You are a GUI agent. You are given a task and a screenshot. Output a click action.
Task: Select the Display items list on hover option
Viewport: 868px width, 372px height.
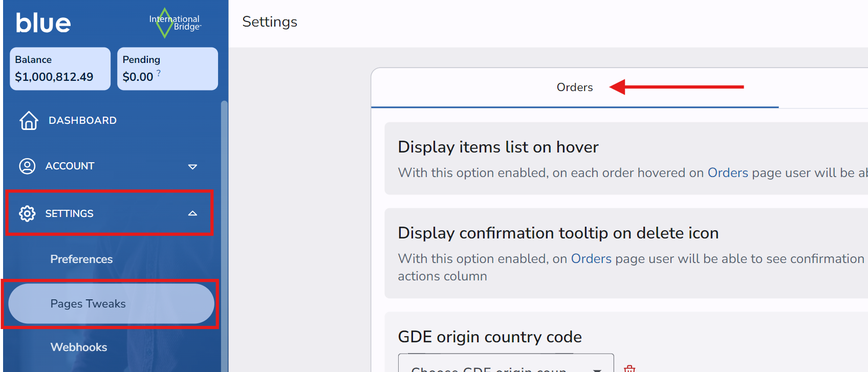point(498,147)
